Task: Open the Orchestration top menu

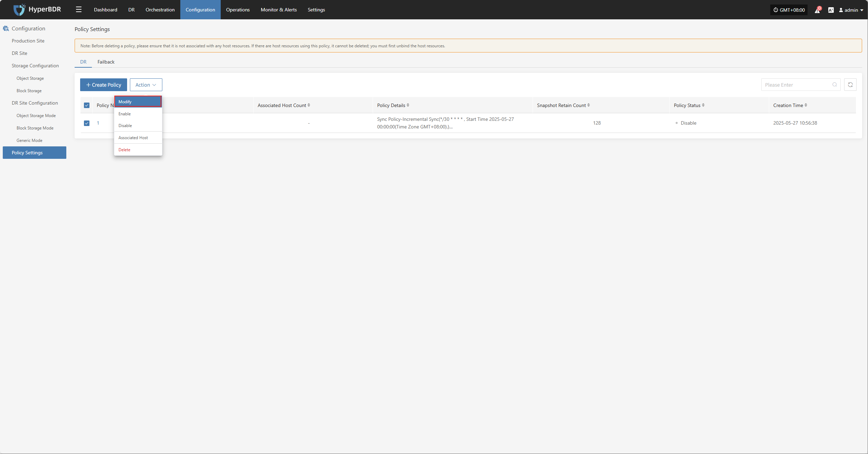Action: pos(160,10)
